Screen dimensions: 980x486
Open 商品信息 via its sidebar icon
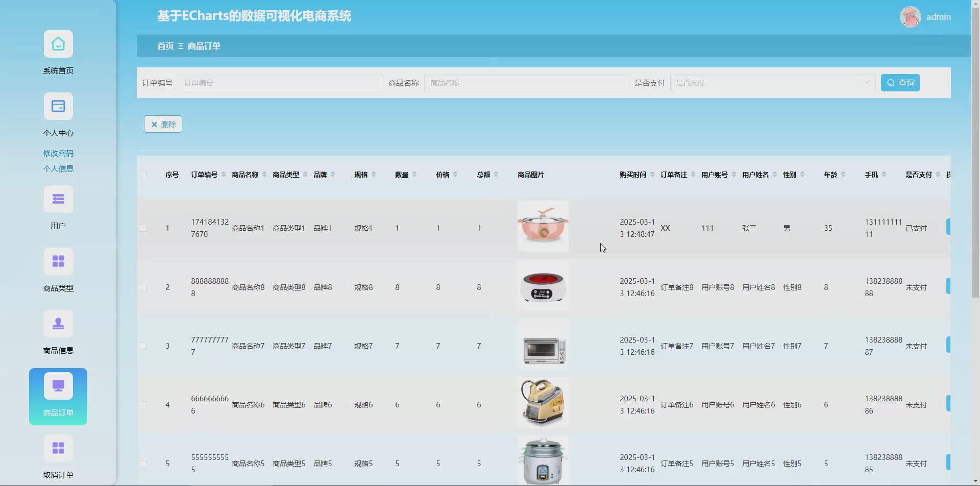pos(58,323)
